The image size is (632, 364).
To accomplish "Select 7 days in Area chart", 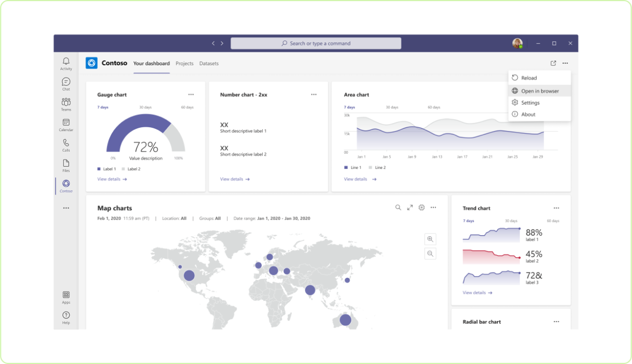I will pyautogui.click(x=349, y=107).
